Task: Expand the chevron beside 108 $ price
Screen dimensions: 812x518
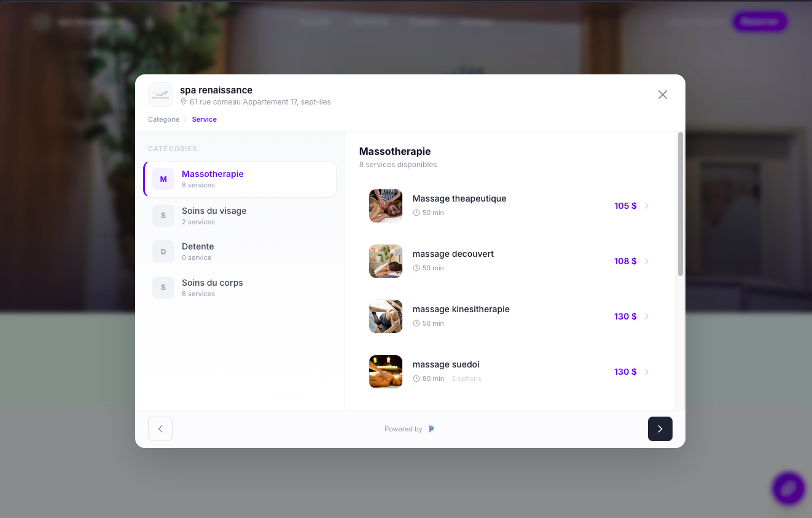Action: [647, 261]
